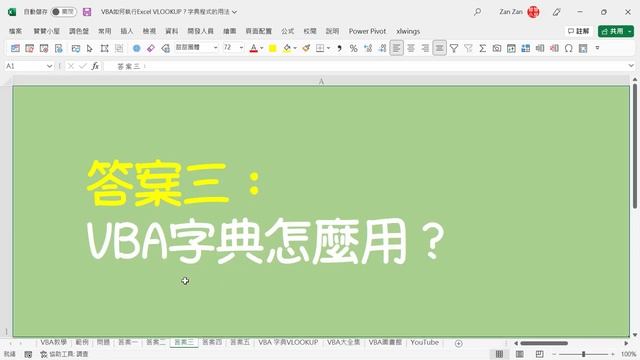Toggle align right

click(x=425, y=48)
